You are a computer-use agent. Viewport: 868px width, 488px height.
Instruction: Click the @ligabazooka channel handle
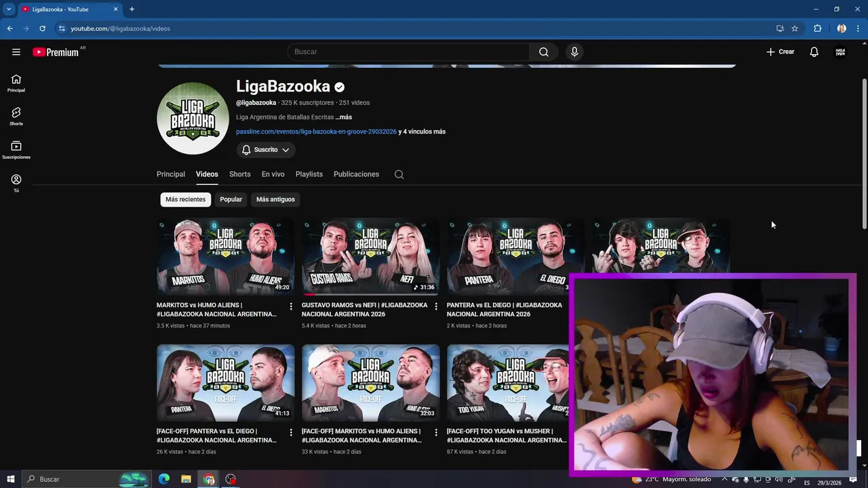pos(256,103)
